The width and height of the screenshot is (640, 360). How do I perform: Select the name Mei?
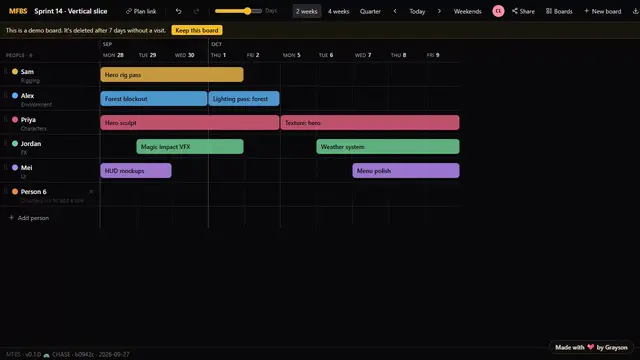click(x=27, y=167)
